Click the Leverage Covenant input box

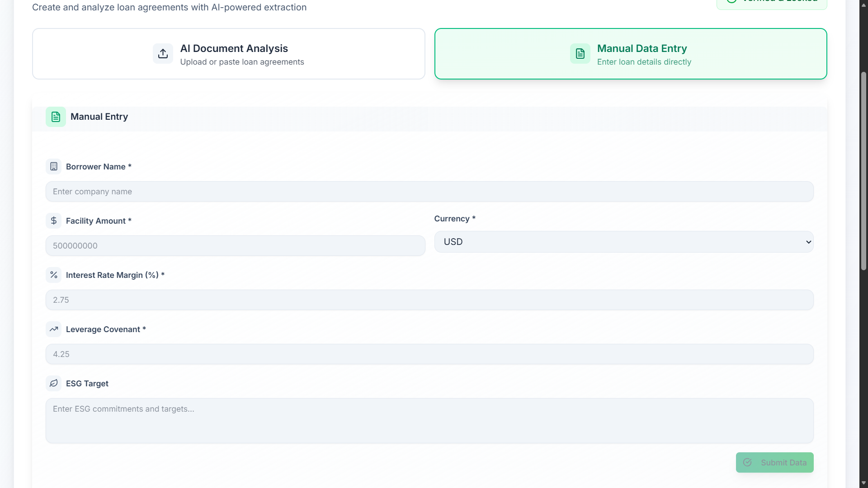tap(429, 354)
